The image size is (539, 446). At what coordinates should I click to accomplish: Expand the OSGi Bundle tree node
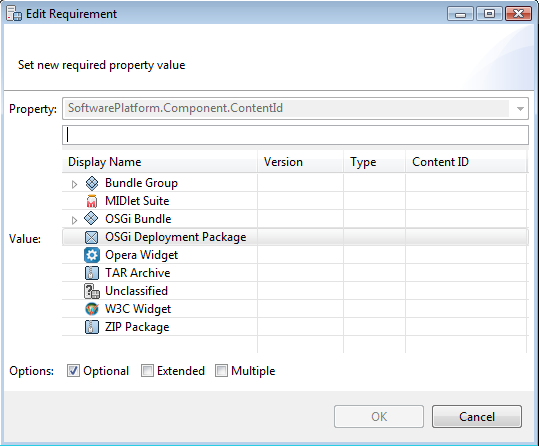(74, 220)
